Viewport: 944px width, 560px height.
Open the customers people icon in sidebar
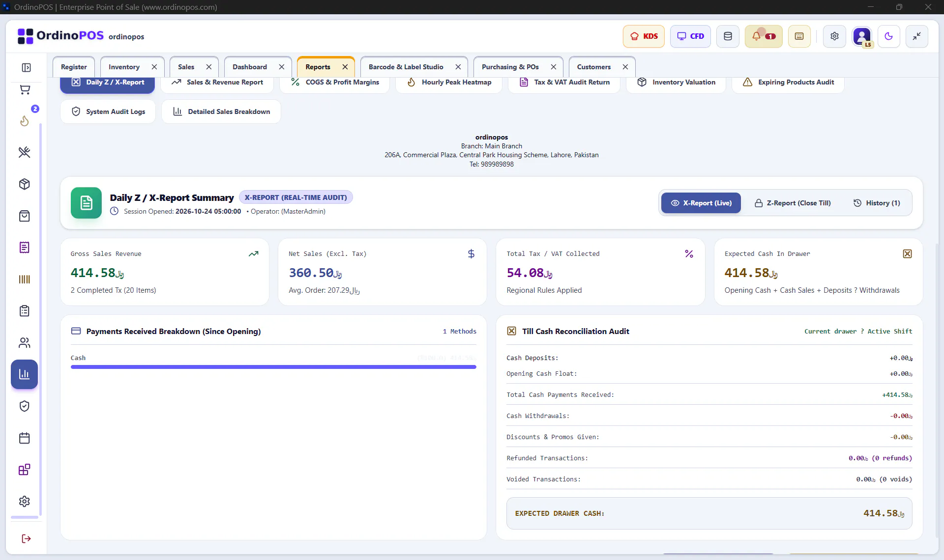25,343
